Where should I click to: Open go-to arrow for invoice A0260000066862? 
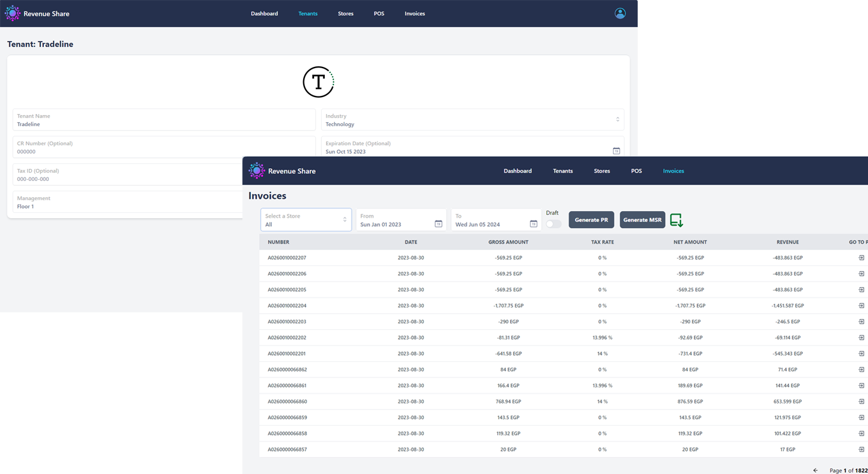point(861,369)
